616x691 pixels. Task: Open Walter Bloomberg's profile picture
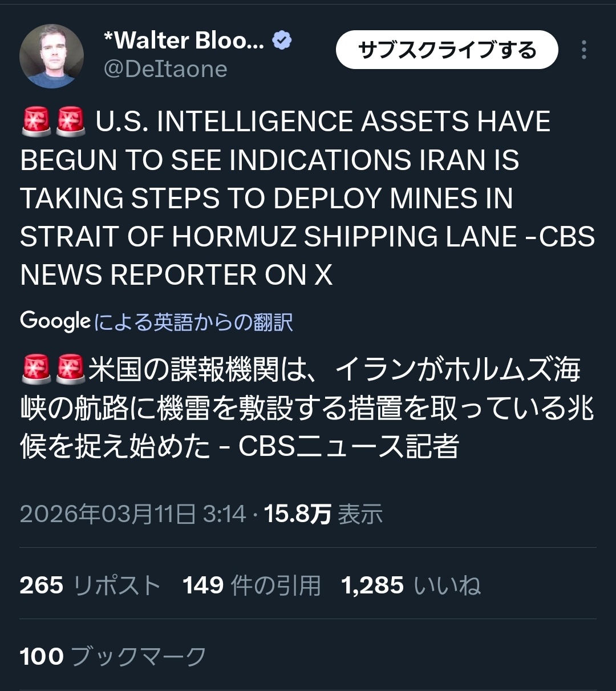coord(51,56)
